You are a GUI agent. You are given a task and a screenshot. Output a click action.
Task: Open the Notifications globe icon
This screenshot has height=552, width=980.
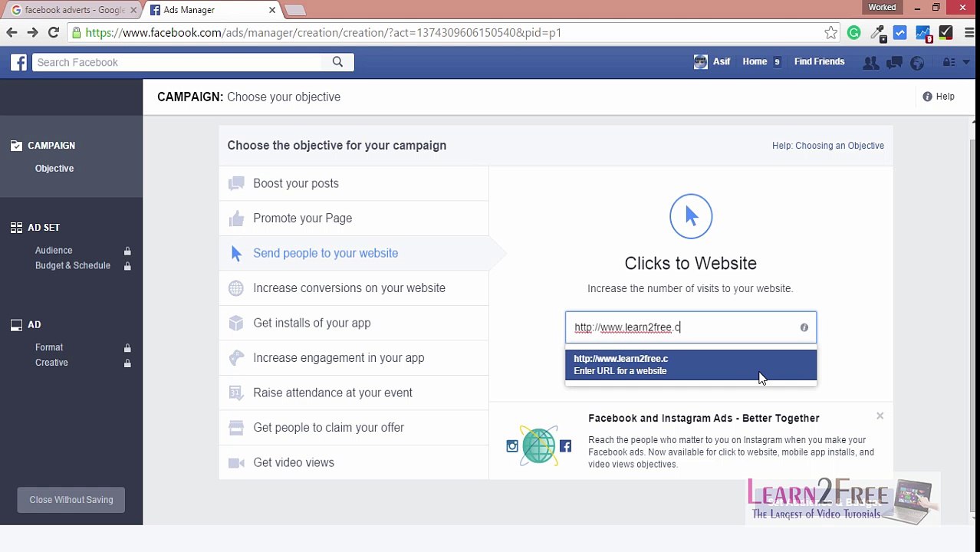[x=917, y=63]
